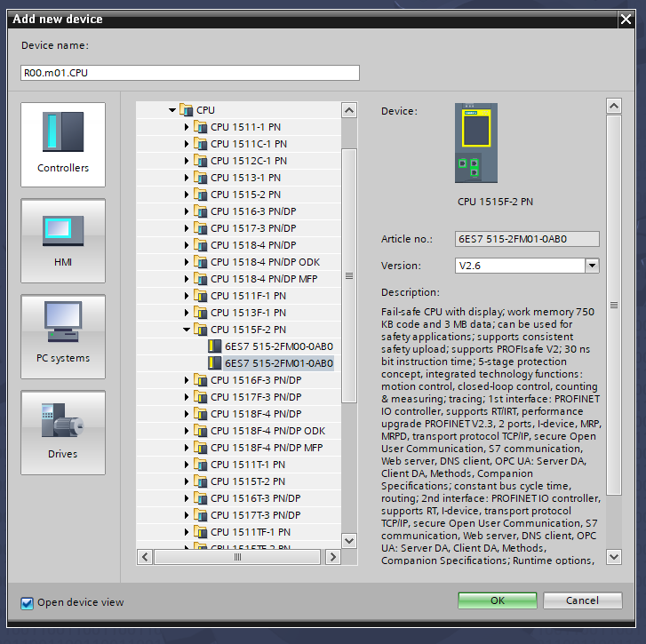
Task: Click the CPU 1515-2 PN folder icon
Action: pyautogui.click(x=200, y=195)
